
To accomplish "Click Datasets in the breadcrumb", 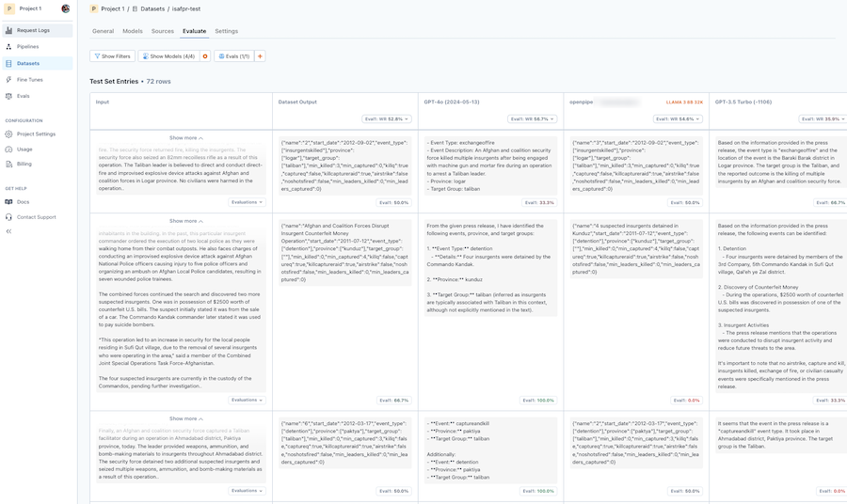I will pyautogui.click(x=151, y=8).
